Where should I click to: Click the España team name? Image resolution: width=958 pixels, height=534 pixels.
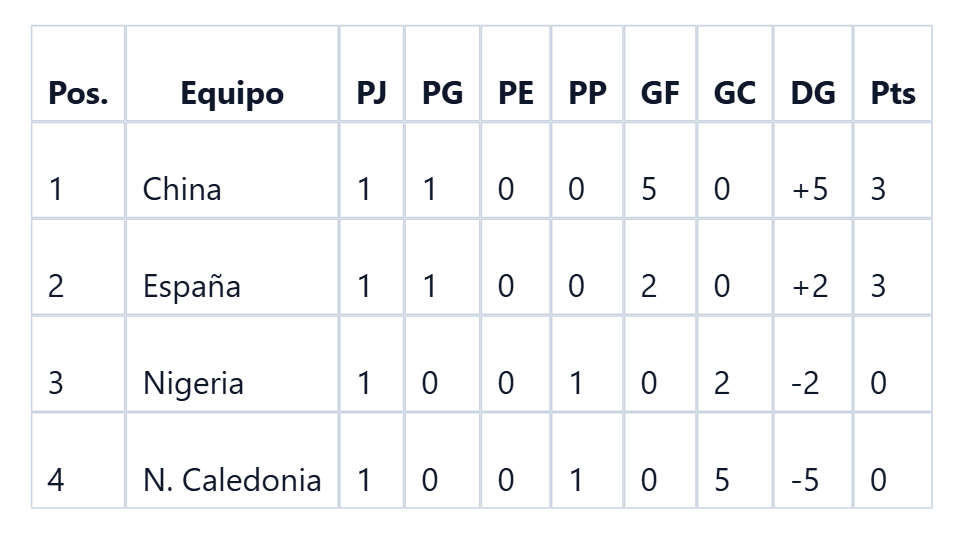click(192, 286)
